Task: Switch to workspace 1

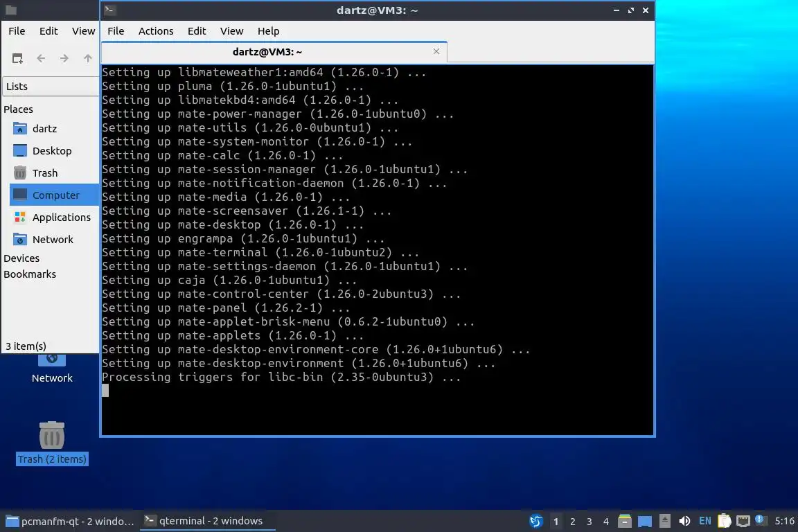Action: coord(556,522)
